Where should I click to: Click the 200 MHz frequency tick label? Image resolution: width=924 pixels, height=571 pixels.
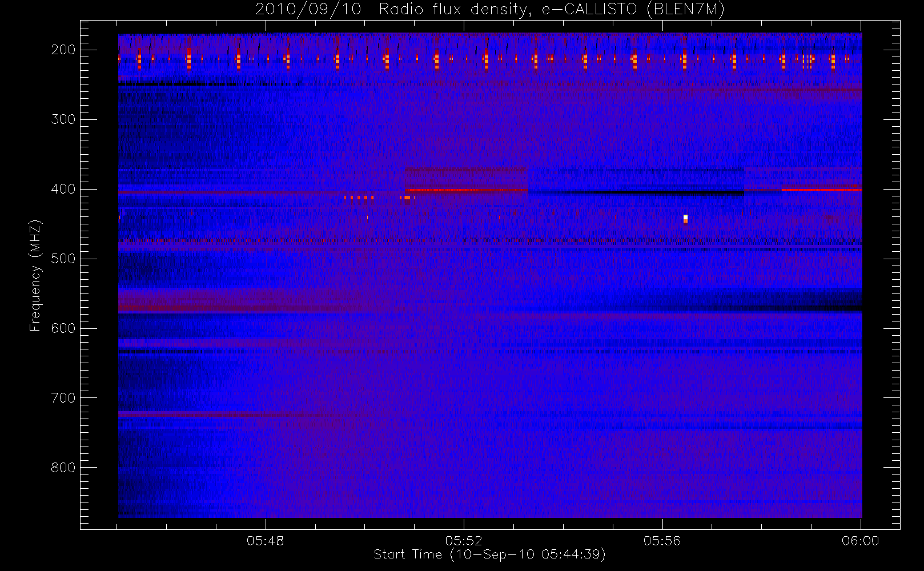(x=63, y=50)
